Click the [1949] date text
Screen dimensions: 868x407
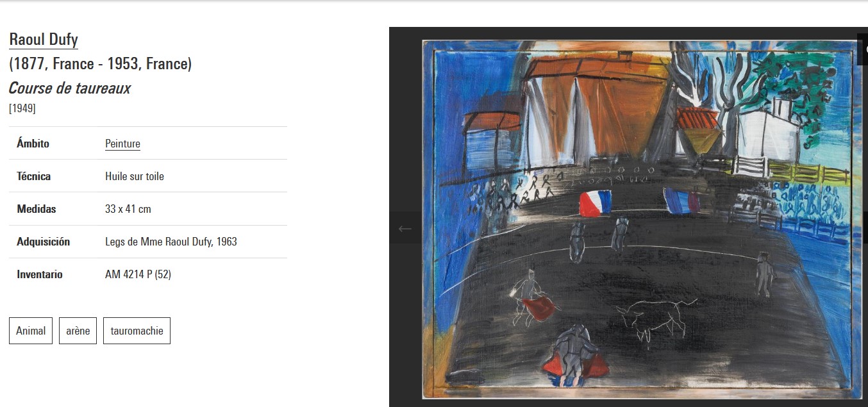[22, 108]
